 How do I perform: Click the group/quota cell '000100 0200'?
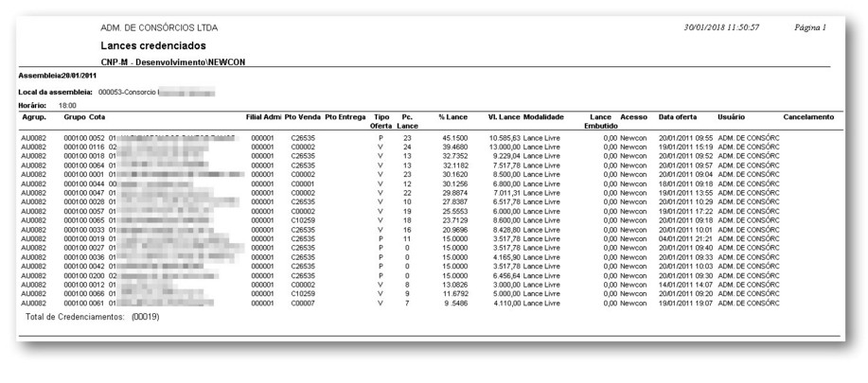[84, 276]
